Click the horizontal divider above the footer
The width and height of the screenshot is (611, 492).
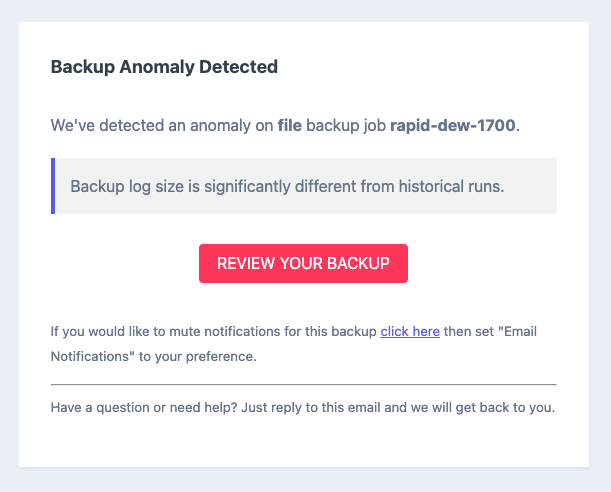click(x=303, y=384)
